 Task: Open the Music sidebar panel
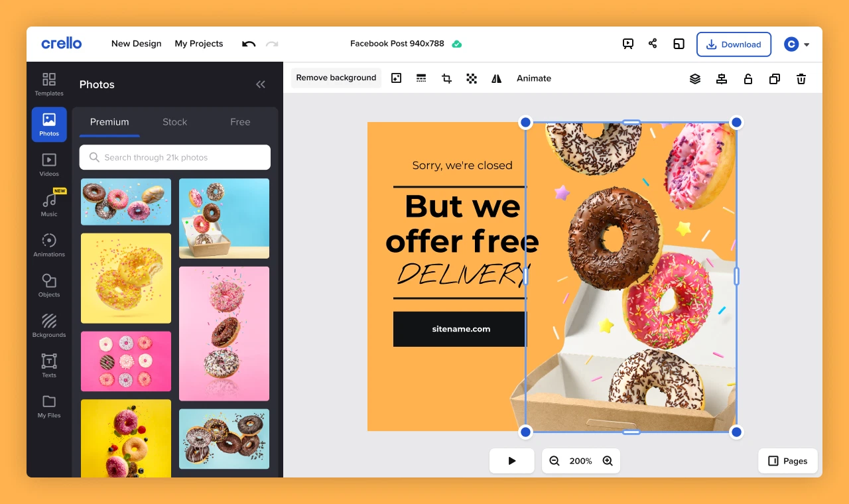point(49,205)
